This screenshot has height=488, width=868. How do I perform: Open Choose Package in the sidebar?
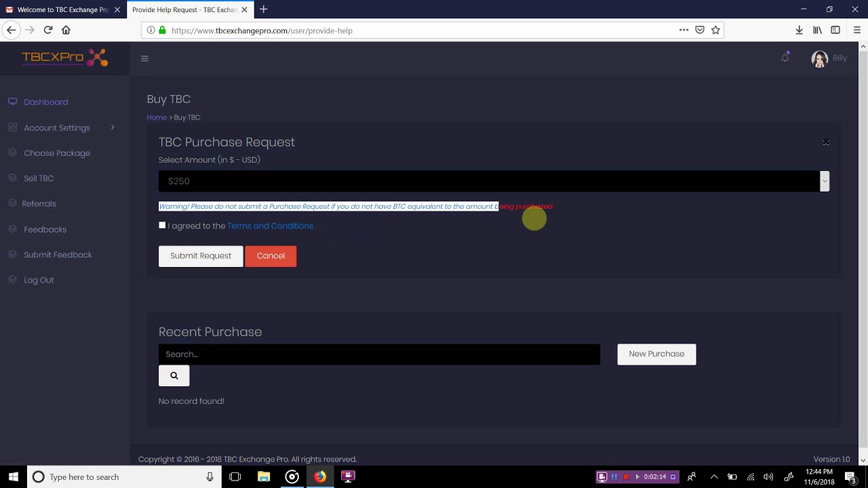(x=57, y=153)
